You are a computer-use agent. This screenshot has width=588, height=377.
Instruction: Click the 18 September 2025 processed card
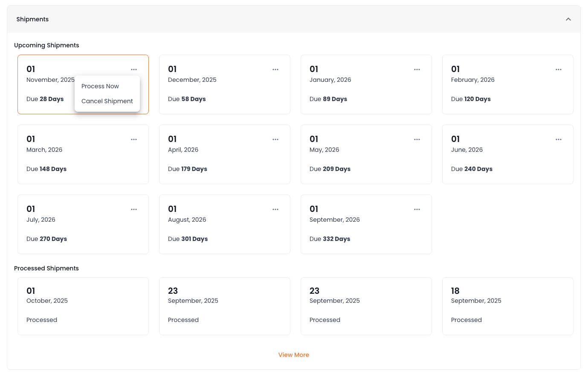(x=507, y=306)
